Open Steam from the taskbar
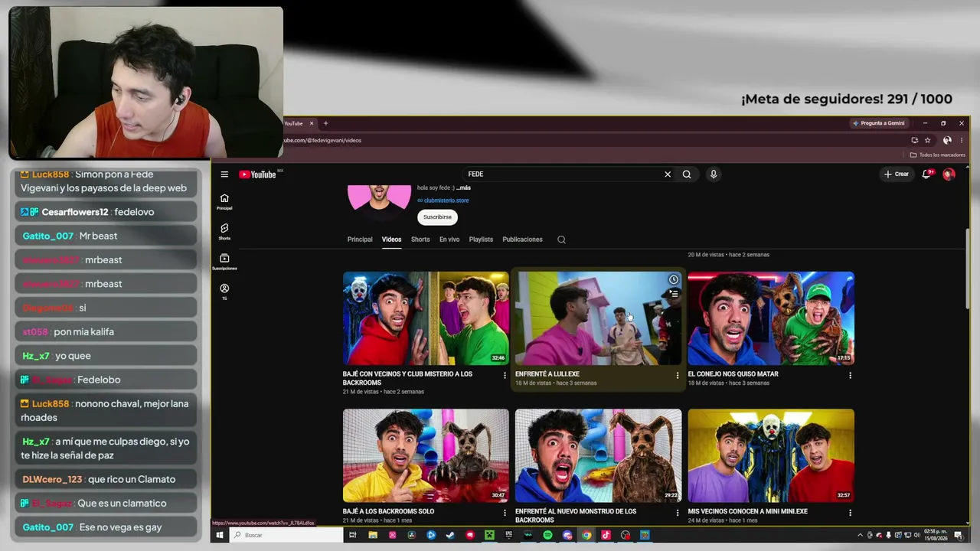This screenshot has height=551, width=980. 450,535
